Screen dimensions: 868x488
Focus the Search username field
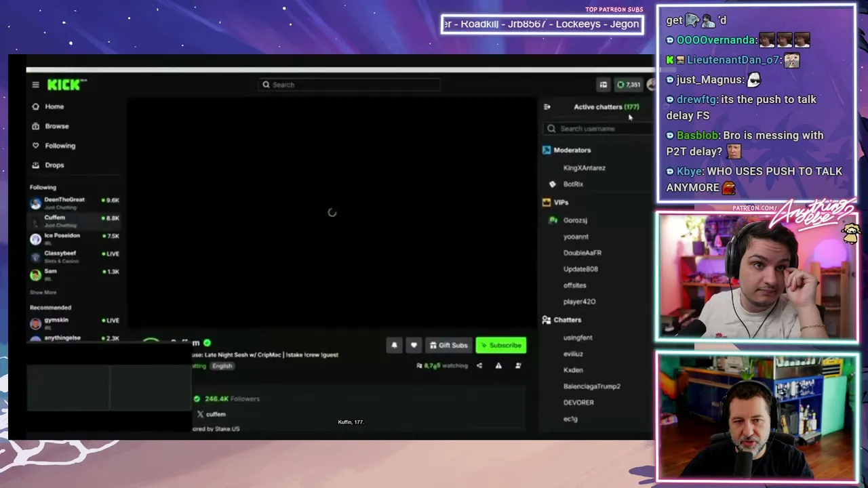[x=598, y=129]
